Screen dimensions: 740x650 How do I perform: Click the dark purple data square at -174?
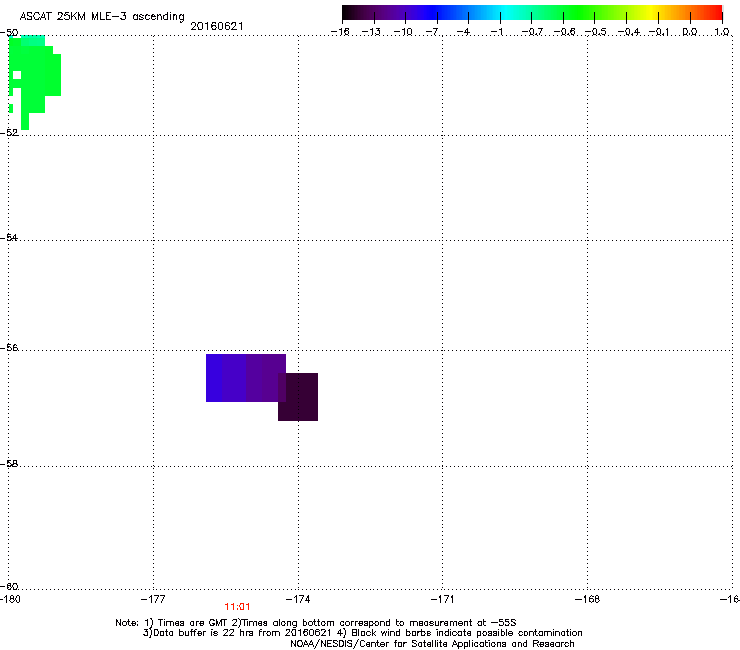[298, 397]
